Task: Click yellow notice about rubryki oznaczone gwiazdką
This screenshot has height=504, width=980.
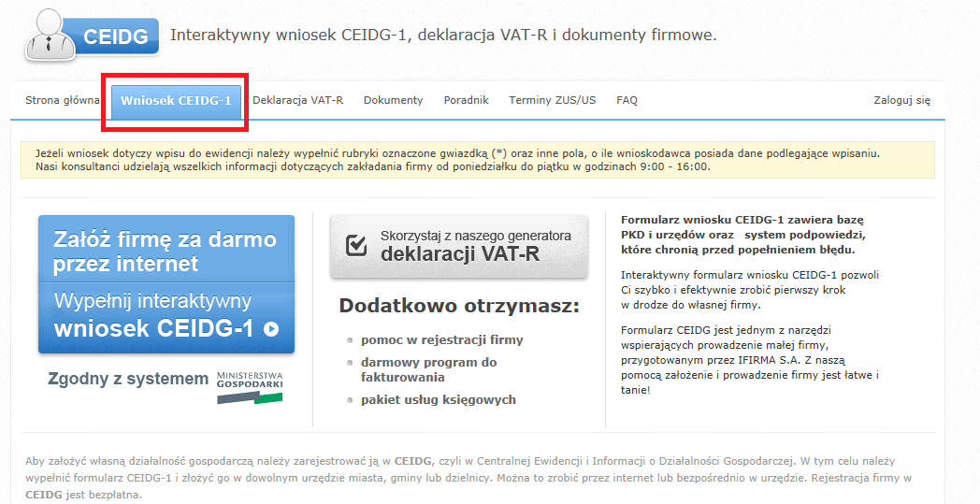Action: pos(478,160)
